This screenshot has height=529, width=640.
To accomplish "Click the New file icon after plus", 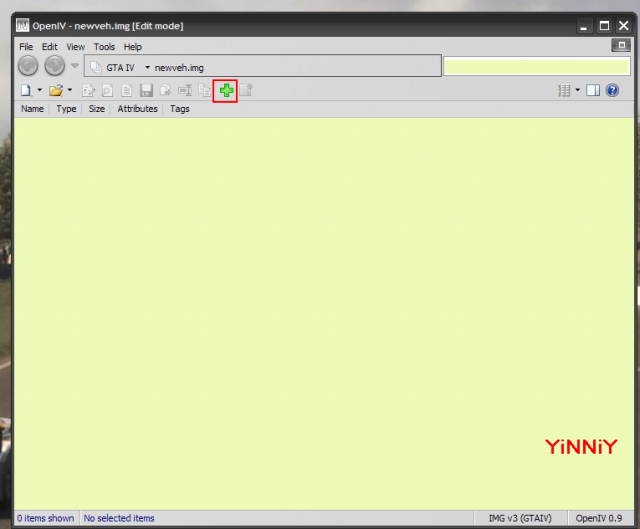I will coord(246,90).
